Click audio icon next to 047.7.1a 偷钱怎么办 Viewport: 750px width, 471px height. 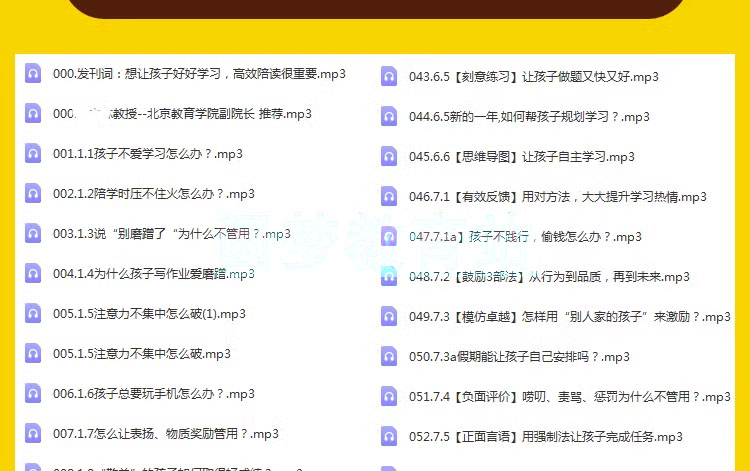click(389, 236)
